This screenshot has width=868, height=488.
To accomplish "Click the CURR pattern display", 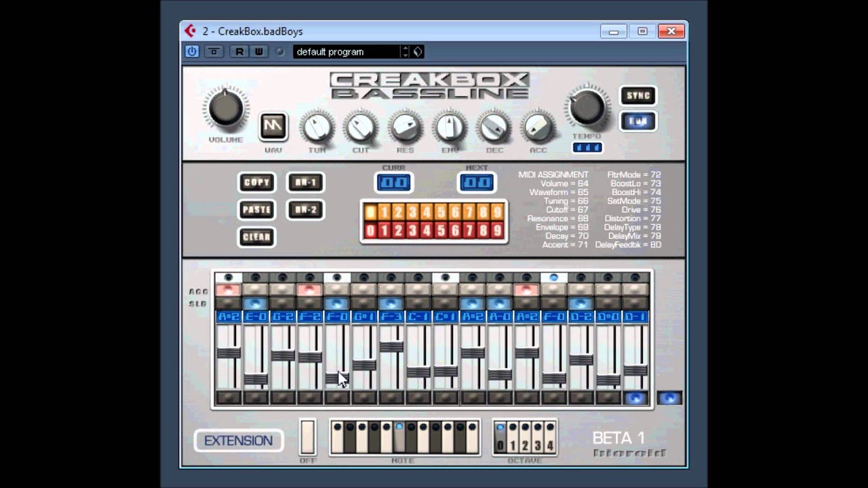I will click(x=393, y=182).
